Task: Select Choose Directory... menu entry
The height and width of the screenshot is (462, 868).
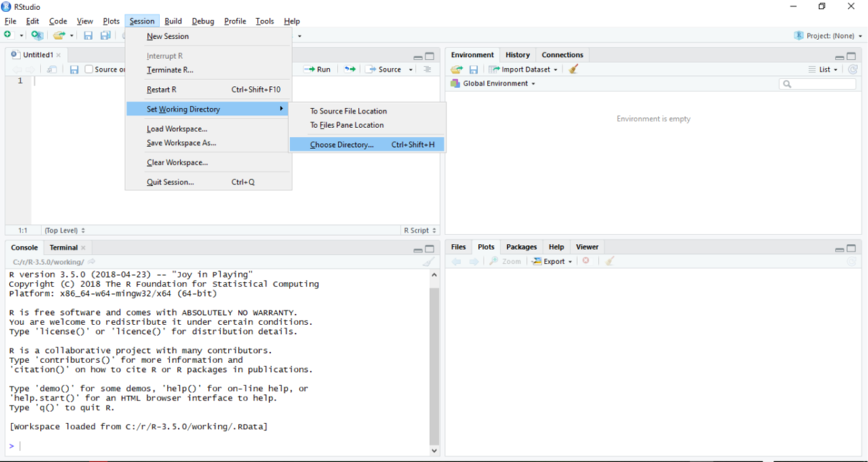Action: point(342,145)
